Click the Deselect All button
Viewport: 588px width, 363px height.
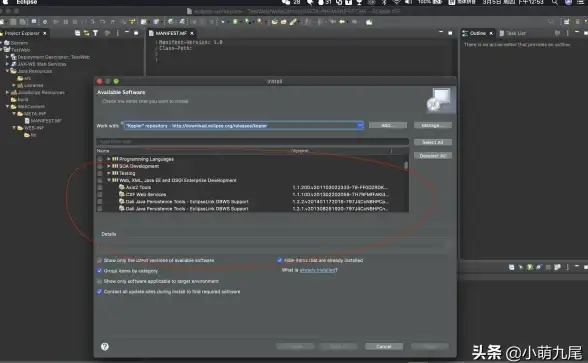point(433,156)
